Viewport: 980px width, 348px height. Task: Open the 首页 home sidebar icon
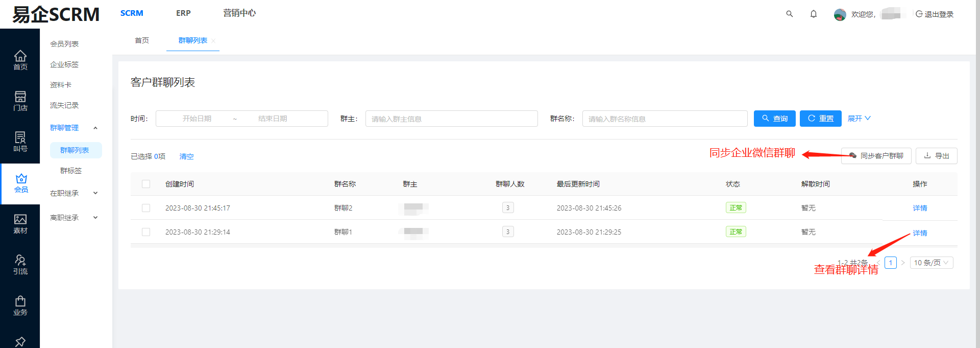tap(20, 60)
